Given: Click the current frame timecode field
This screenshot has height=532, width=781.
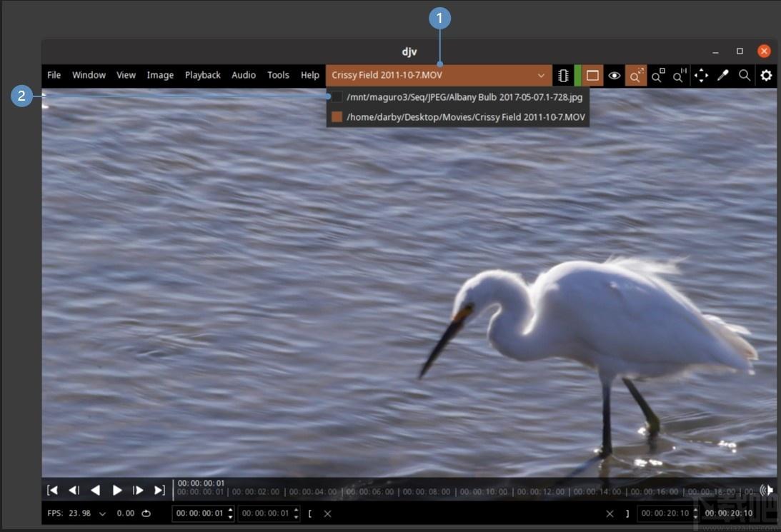Looking at the screenshot, I should pyautogui.click(x=199, y=513).
